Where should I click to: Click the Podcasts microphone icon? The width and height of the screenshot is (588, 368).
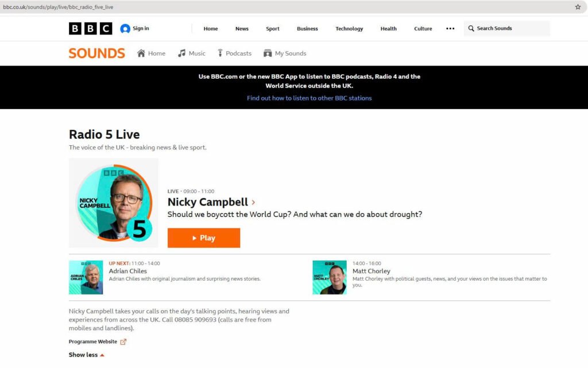pos(220,53)
